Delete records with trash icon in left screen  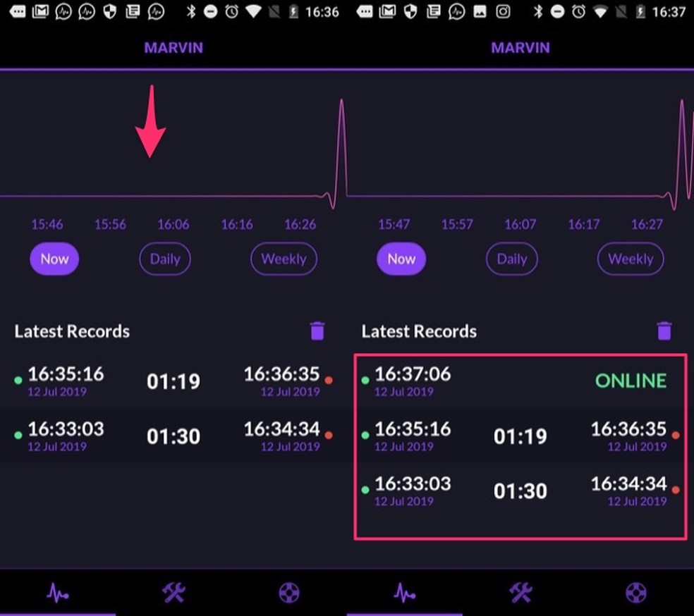pyautogui.click(x=317, y=331)
